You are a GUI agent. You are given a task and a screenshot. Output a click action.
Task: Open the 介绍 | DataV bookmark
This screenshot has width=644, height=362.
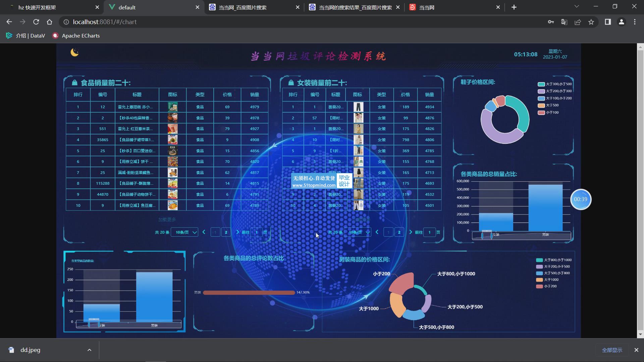[25, 36]
